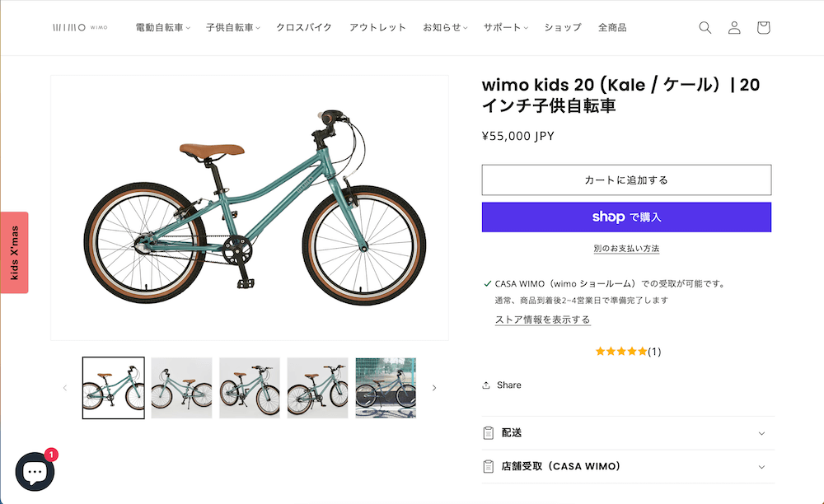The image size is (824, 504).
Task: Open the ストア情報を表示する link
Action: pos(542,320)
